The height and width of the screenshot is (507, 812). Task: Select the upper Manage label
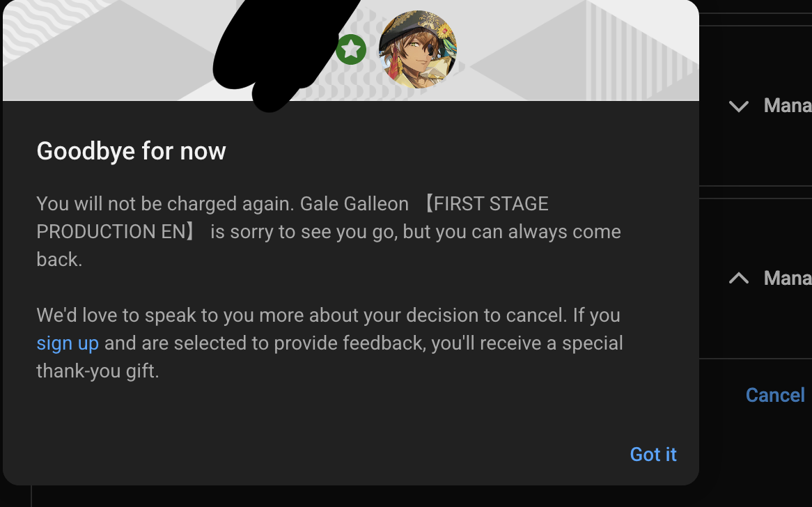click(788, 106)
